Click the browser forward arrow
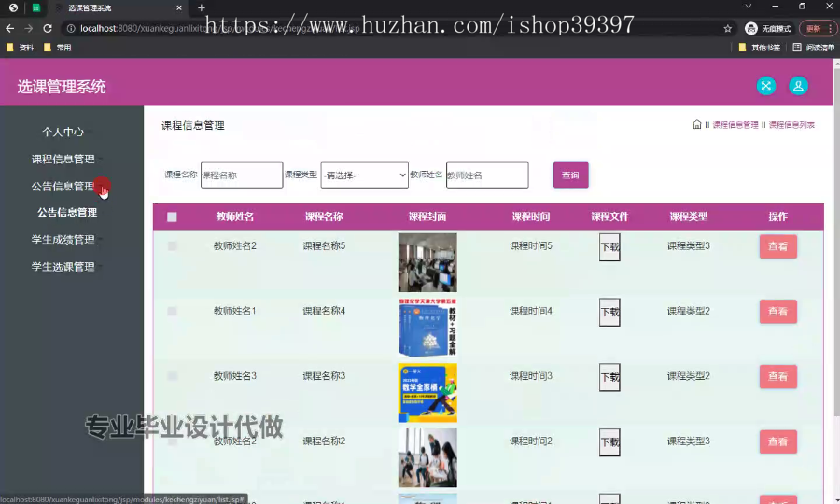The width and height of the screenshot is (840, 504). tap(28, 28)
